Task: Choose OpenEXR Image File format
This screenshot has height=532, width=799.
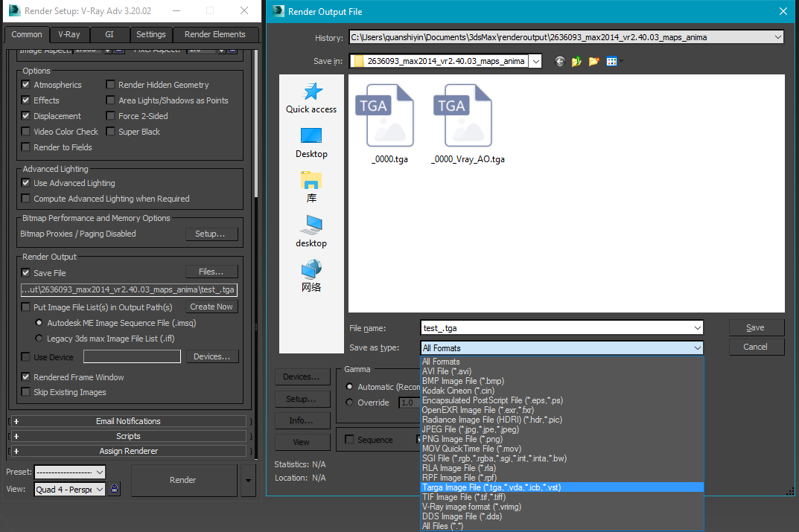Action: (562, 410)
